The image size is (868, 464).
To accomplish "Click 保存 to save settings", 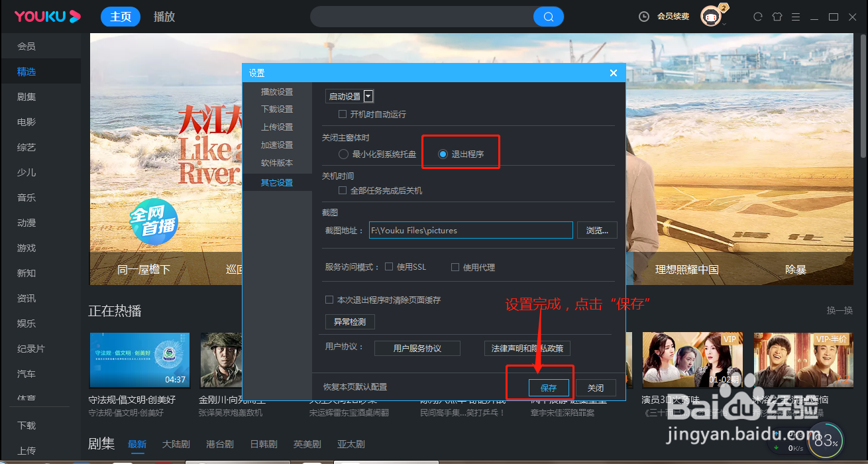I will [x=549, y=388].
